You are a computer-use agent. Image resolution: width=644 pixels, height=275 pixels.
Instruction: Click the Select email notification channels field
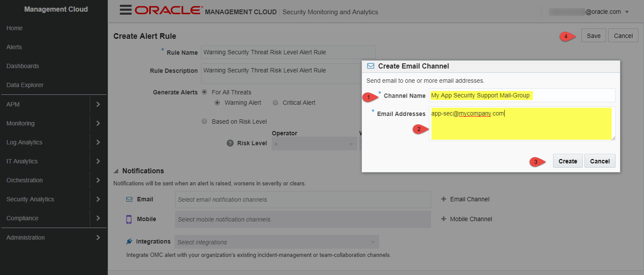[x=303, y=200]
